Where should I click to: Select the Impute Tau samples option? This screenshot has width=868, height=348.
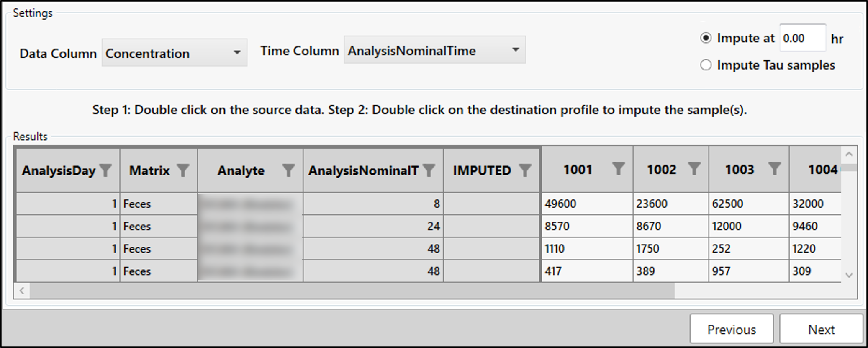[706, 65]
